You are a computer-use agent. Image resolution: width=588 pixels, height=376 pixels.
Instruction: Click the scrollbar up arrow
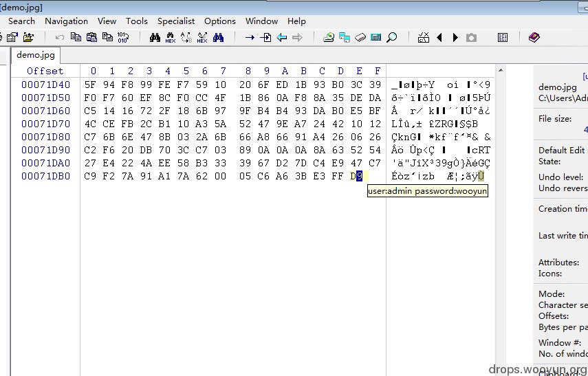(x=500, y=70)
